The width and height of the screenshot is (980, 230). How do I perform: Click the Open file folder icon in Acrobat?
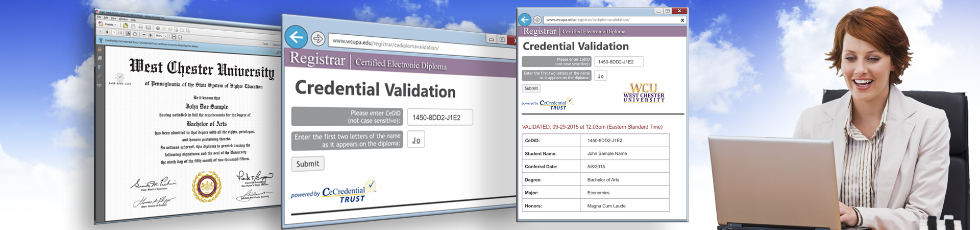(126, 26)
